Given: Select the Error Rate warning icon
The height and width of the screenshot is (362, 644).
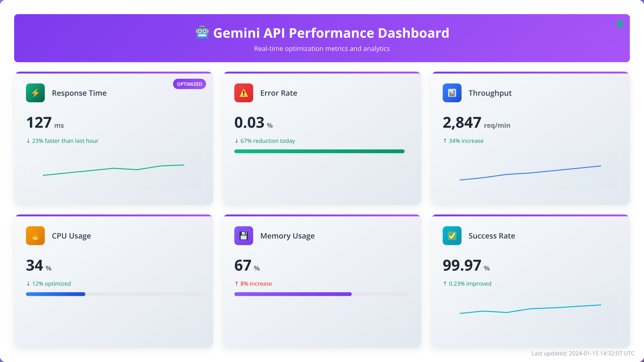Looking at the screenshot, I should pos(244,93).
